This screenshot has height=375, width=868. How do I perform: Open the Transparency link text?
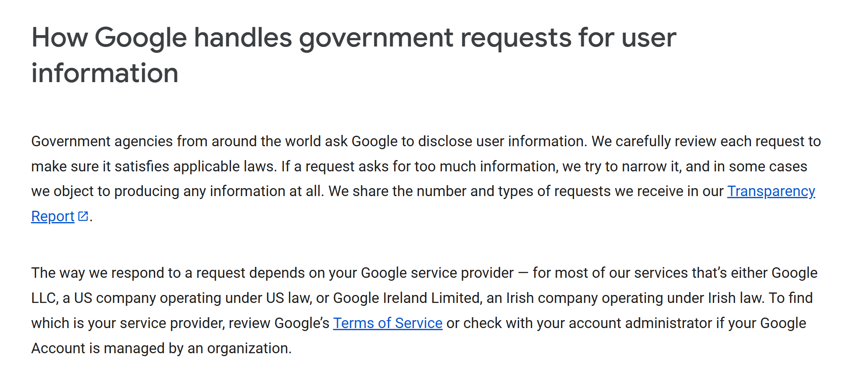click(x=771, y=191)
